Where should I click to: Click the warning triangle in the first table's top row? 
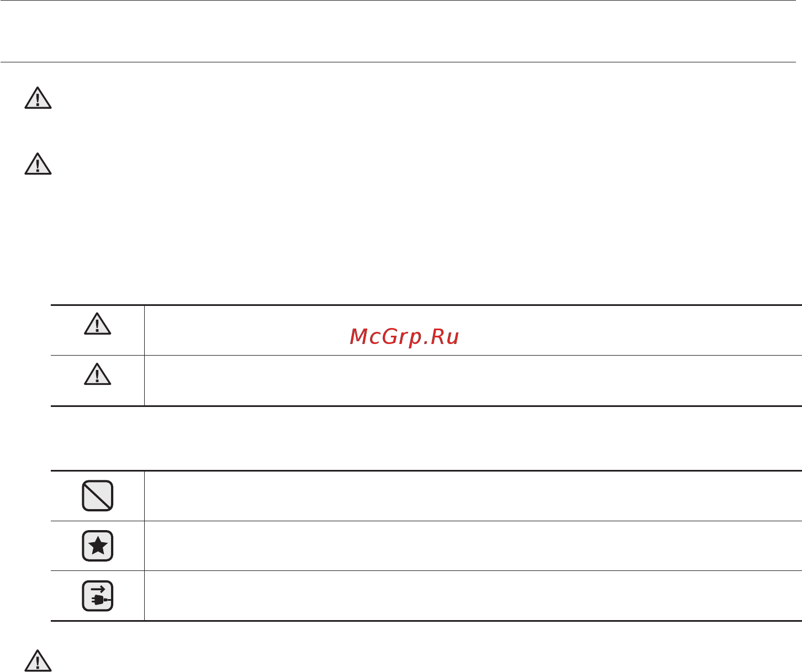click(x=97, y=324)
